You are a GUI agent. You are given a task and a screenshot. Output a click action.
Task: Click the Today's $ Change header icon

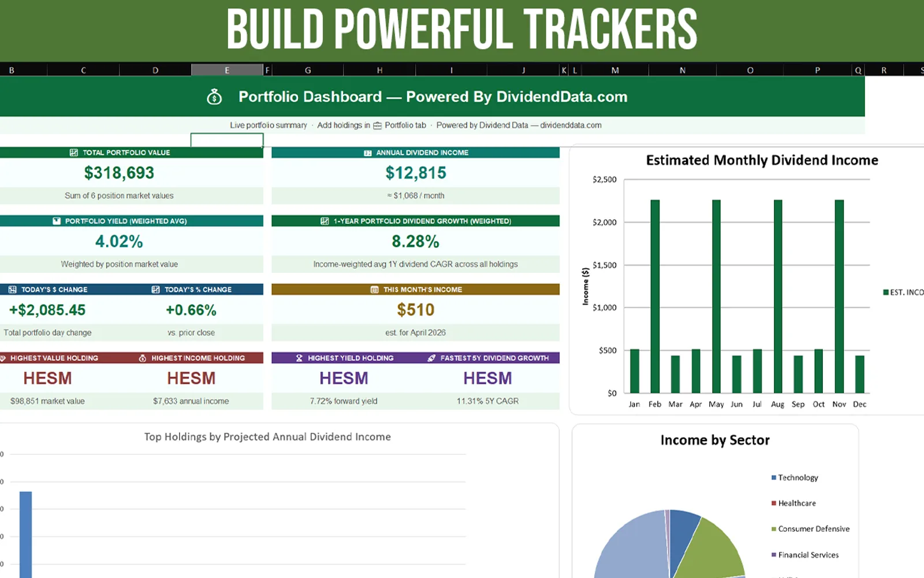12,290
